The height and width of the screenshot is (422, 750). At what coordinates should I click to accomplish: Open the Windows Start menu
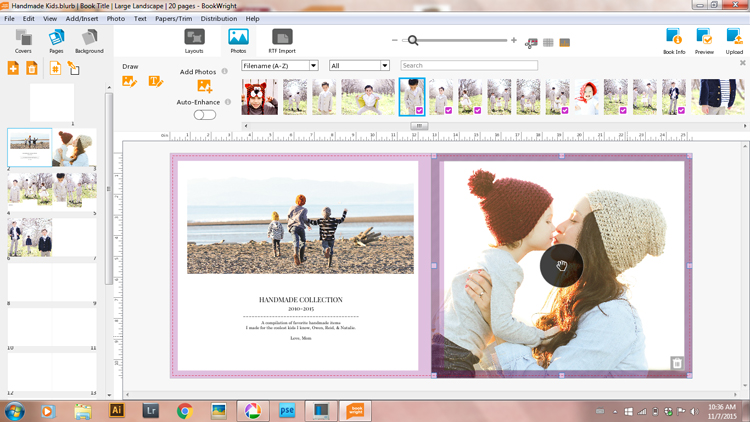click(15, 411)
